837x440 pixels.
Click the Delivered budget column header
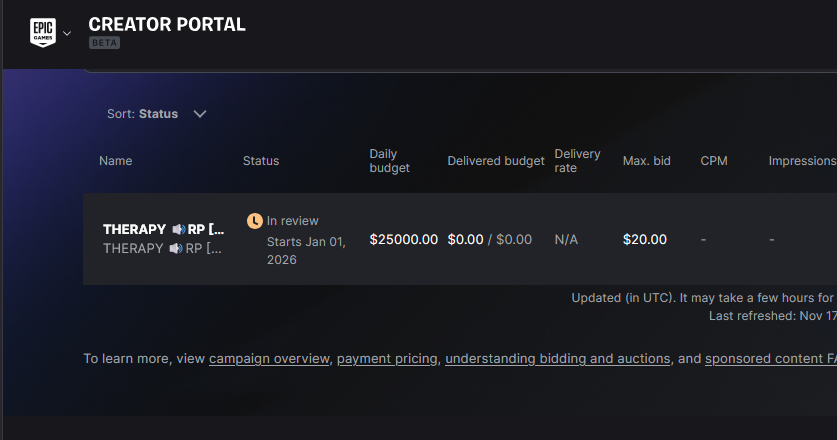tap(496, 161)
